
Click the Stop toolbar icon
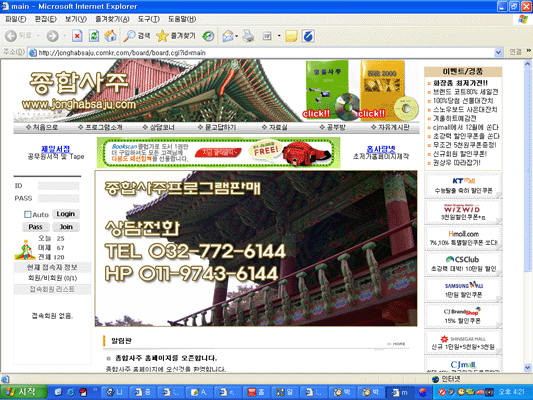point(77,36)
